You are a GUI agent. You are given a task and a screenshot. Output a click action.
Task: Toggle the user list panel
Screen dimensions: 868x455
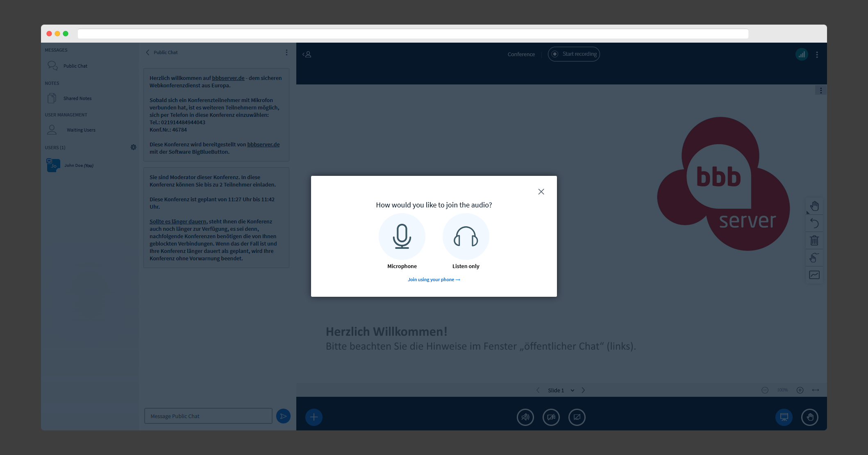point(307,54)
